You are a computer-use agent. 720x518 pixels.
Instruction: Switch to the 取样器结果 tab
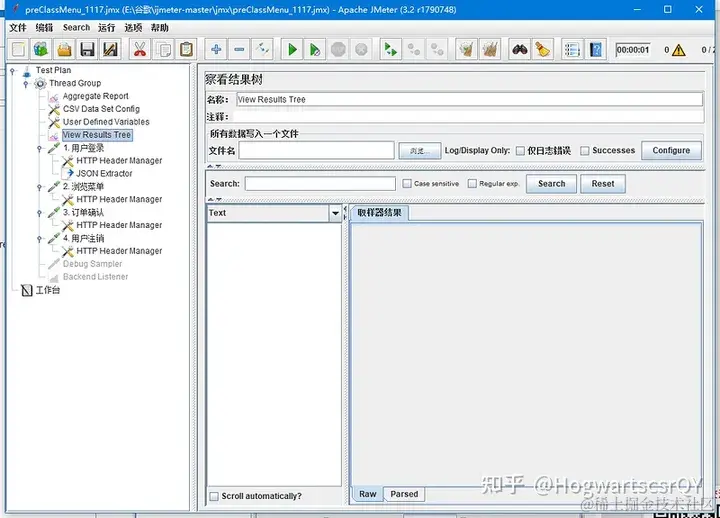tap(379, 213)
